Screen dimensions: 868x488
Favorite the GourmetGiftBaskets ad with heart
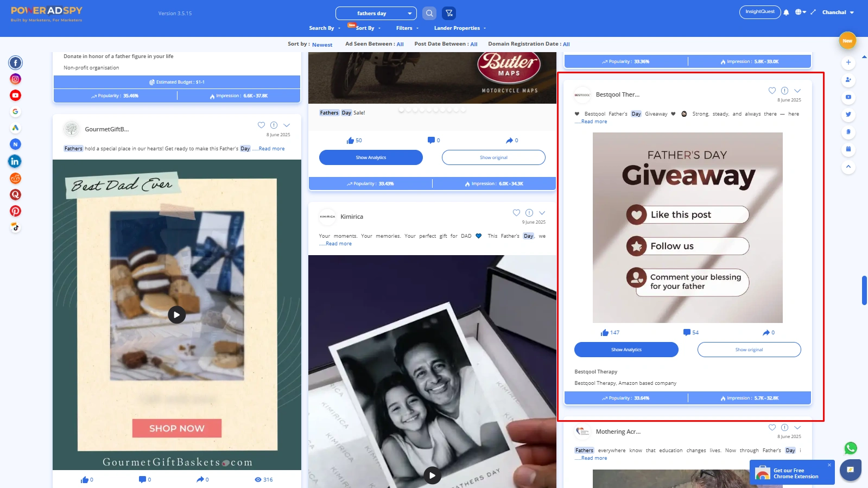coord(261,125)
